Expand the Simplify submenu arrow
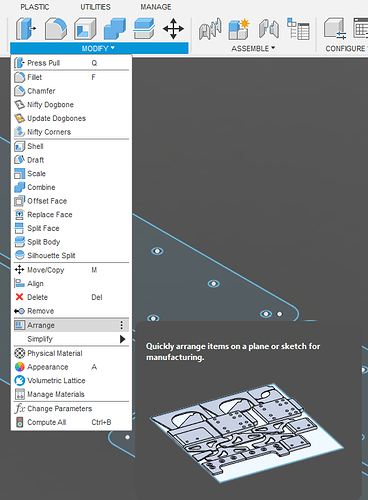 [x=122, y=339]
